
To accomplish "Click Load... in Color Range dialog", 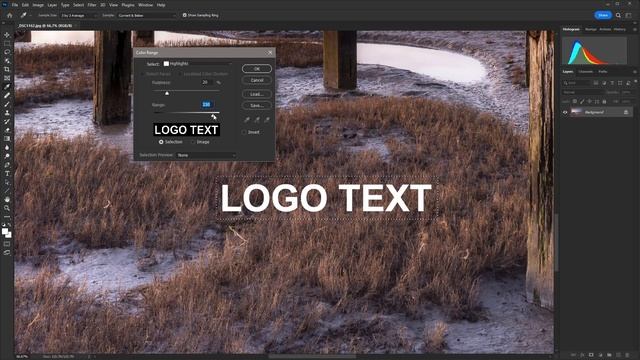I will [257, 94].
